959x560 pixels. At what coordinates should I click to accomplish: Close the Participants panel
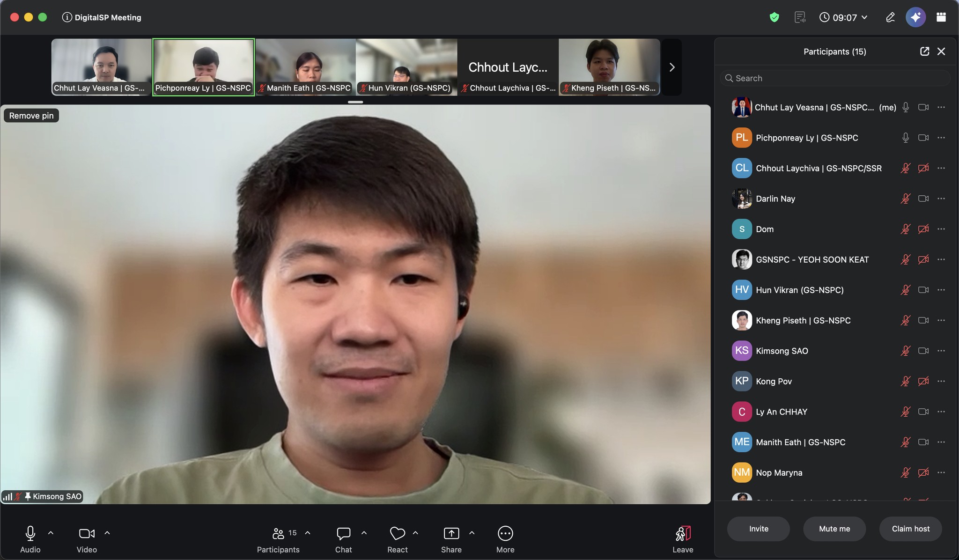click(x=941, y=52)
